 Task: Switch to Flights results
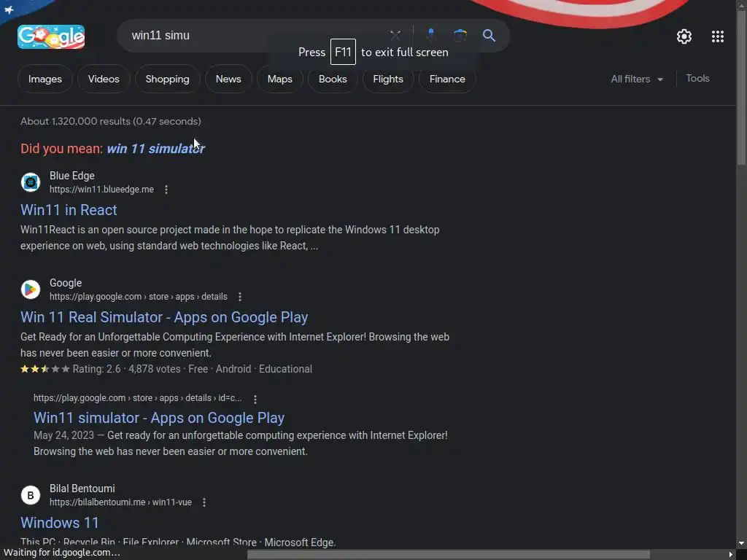coord(388,79)
